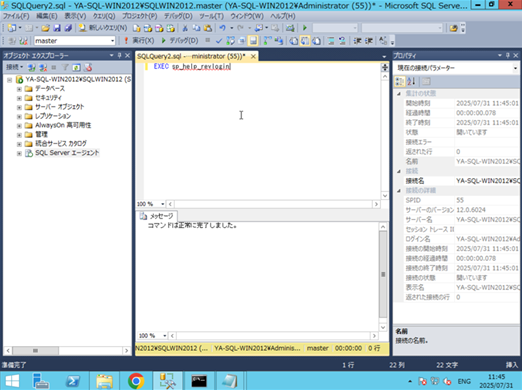Click the editor split handle icon
The image size is (522, 390).
click(385, 67)
